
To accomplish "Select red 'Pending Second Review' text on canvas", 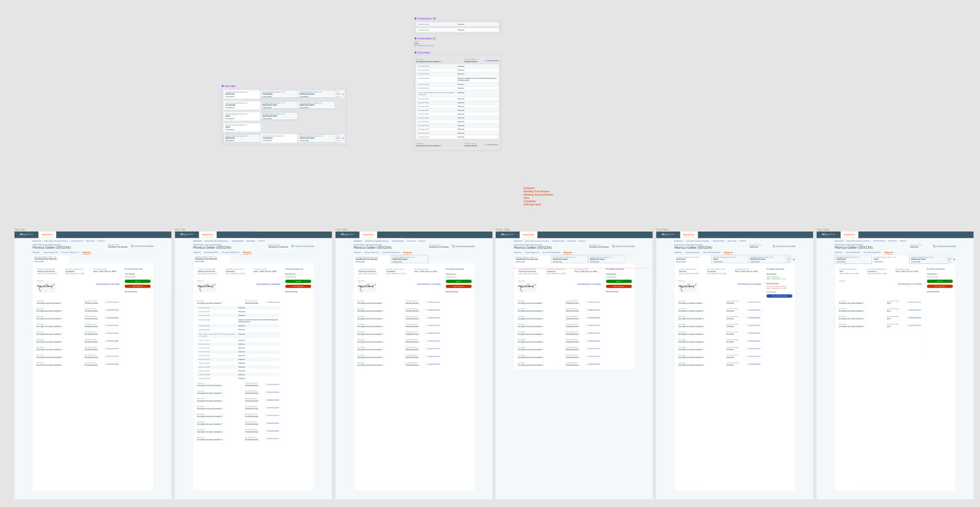I will [538, 195].
